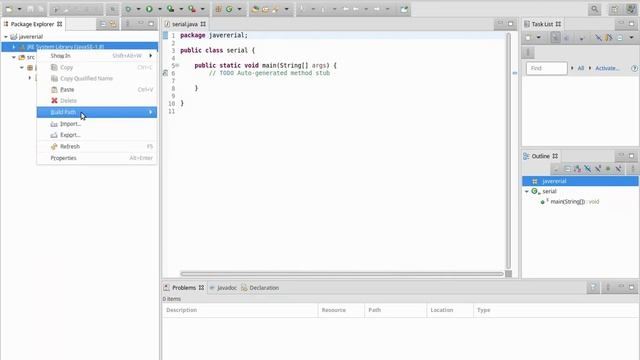The width and height of the screenshot is (640, 360).
Task: Open the Task List view menu arrow
Action: pyautogui.click(x=631, y=38)
